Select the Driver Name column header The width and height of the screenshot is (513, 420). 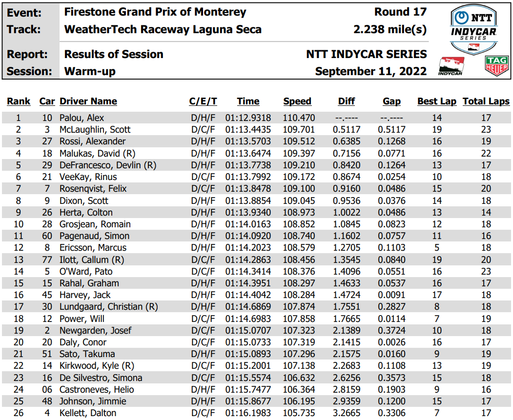click(x=88, y=101)
